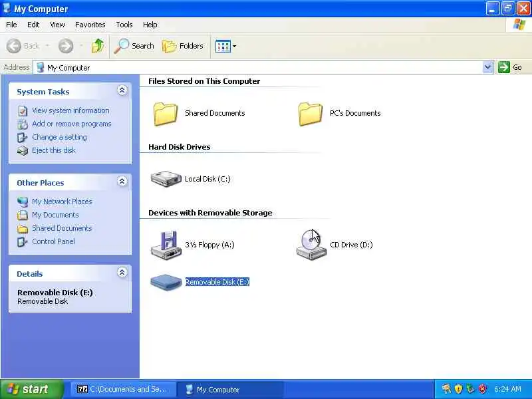Viewport: 532px width, 399px height.
Task: Collapse the System Tasks panel
Action: coord(122,90)
